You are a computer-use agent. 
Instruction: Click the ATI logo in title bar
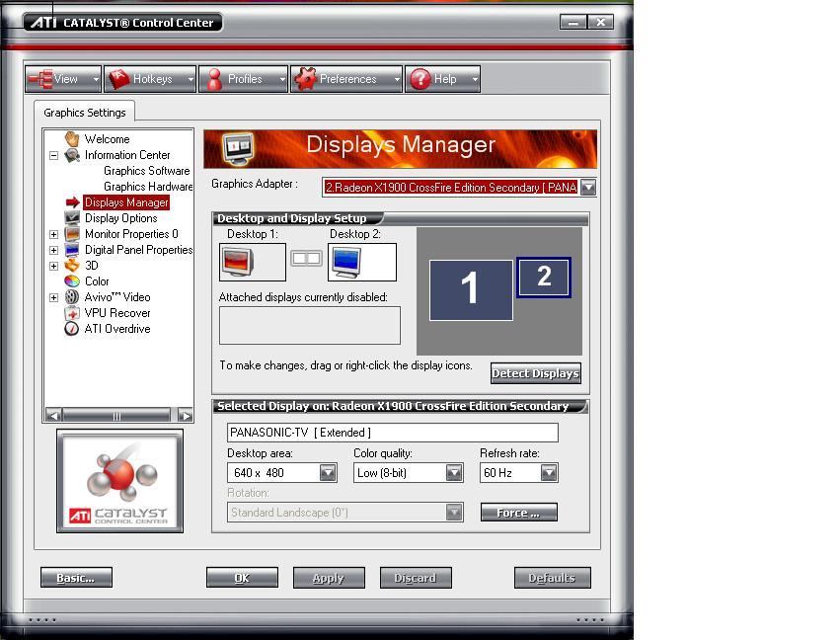[x=43, y=23]
